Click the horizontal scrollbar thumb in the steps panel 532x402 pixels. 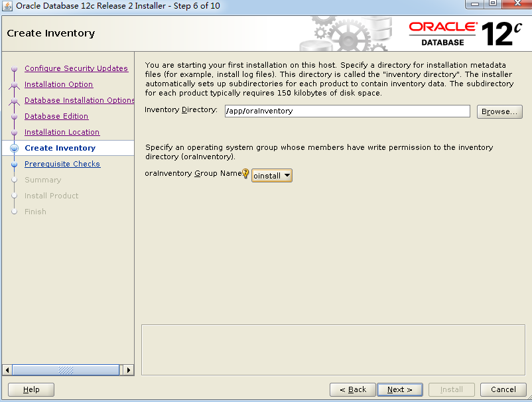(x=66, y=369)
